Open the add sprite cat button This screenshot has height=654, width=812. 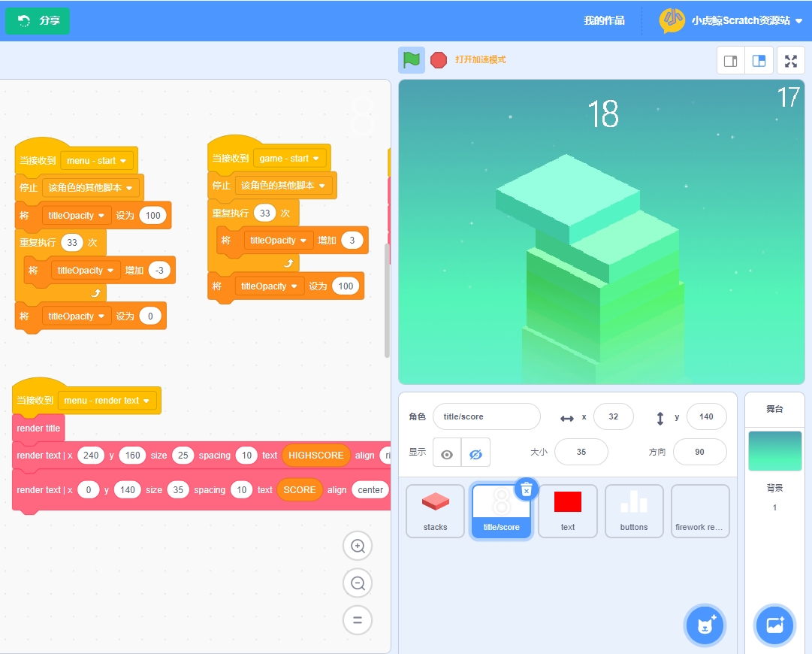click(705, 625)
